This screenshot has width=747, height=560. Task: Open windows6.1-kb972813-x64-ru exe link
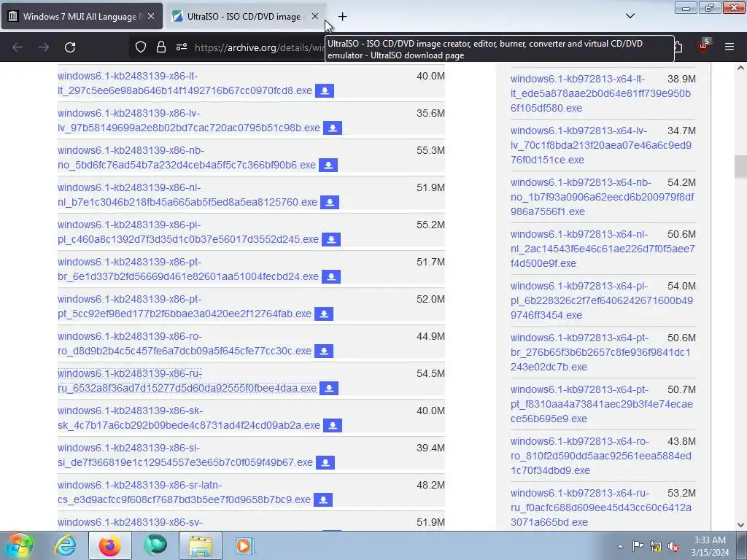(x=601, y=507)
